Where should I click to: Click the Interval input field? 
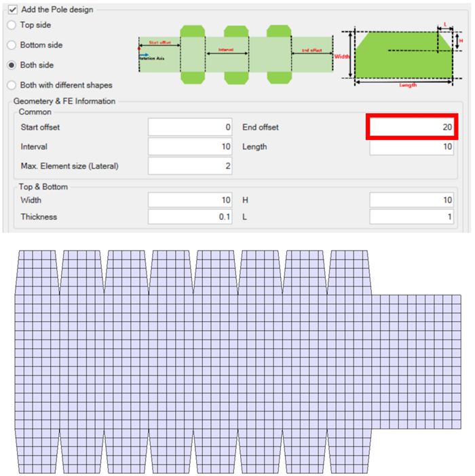(190, 147)
